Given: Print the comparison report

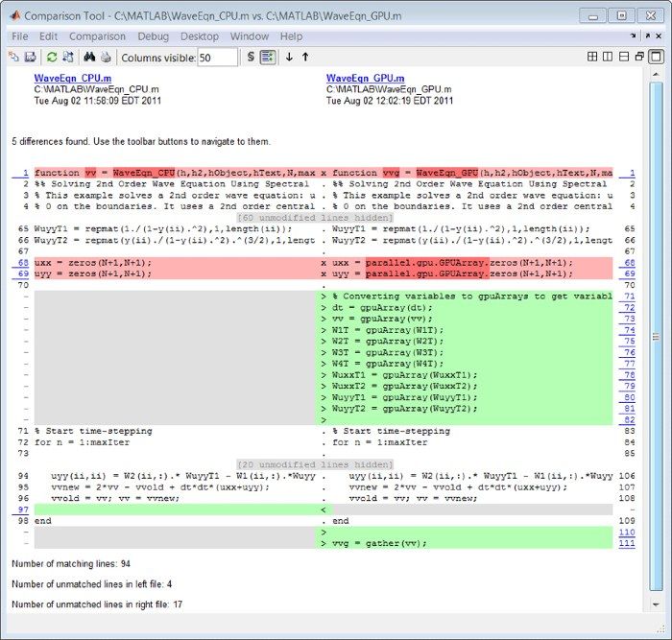Looking at the screenshot, I should click(106, 58).
